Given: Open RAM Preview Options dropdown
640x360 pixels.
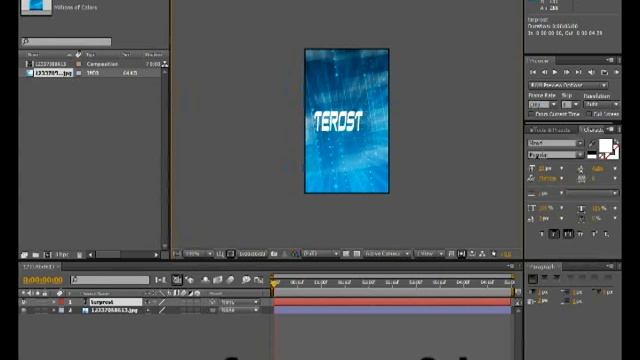Looking at the screenshot, I should click(x=568, y=85).
